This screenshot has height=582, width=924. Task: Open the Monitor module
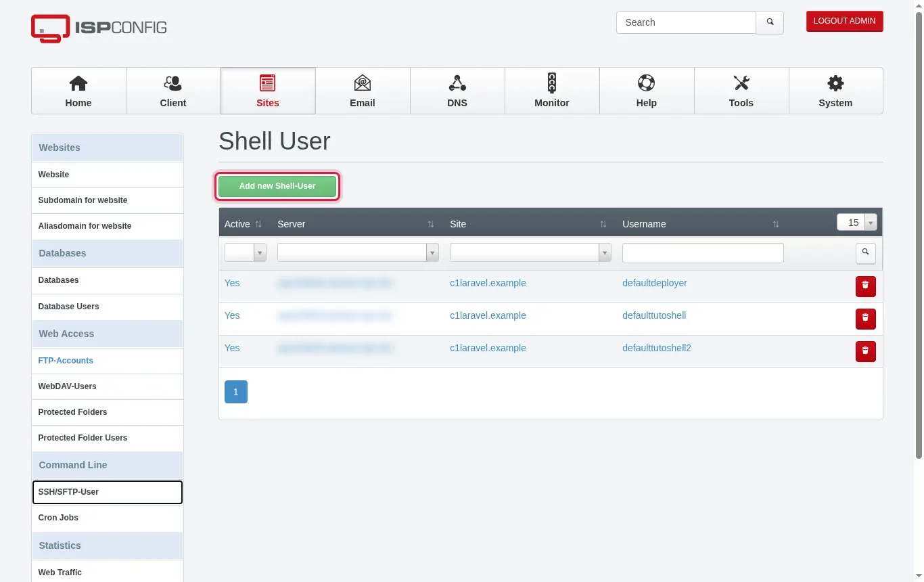click(552, 91)
